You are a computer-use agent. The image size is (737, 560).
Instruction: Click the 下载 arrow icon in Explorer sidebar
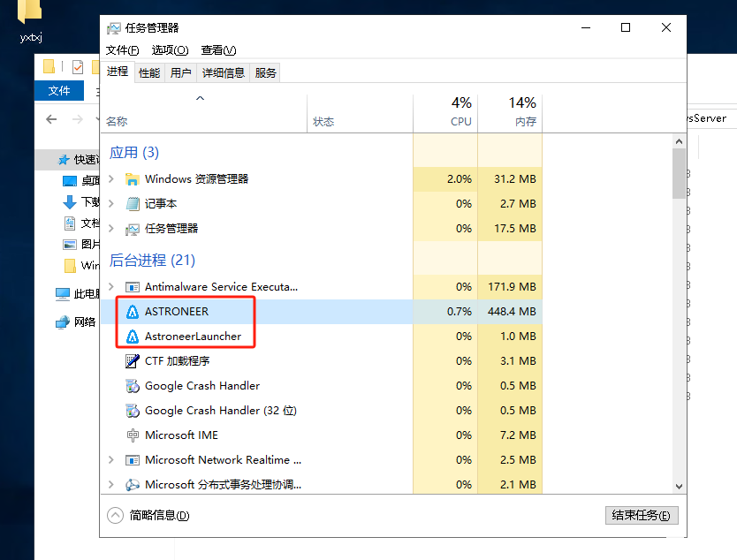coord(70,202)
